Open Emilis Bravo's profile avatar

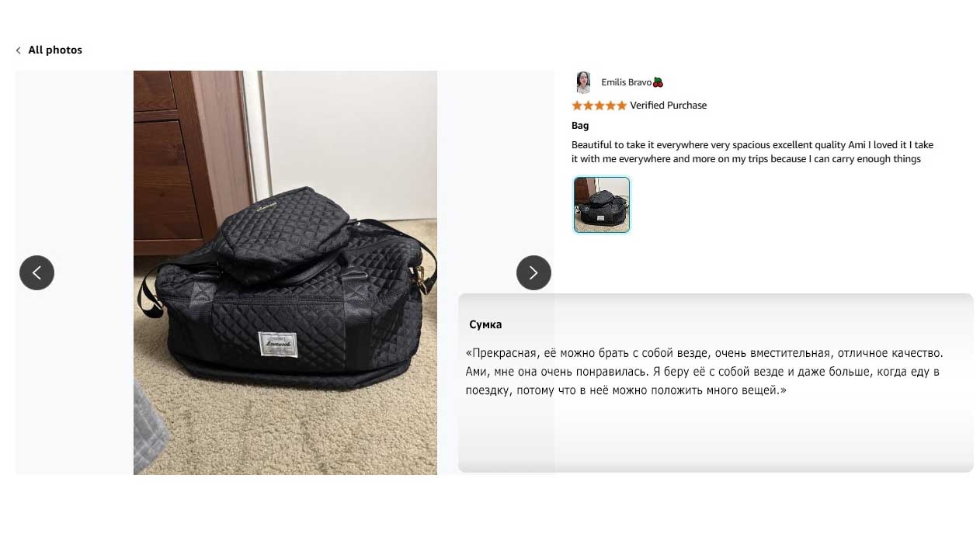(x=583, y=82)
